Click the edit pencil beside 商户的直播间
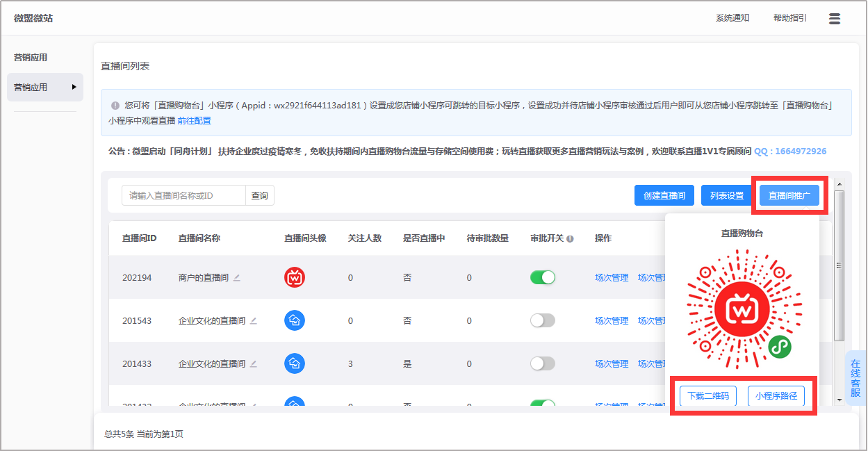 (x=237, y=278)
